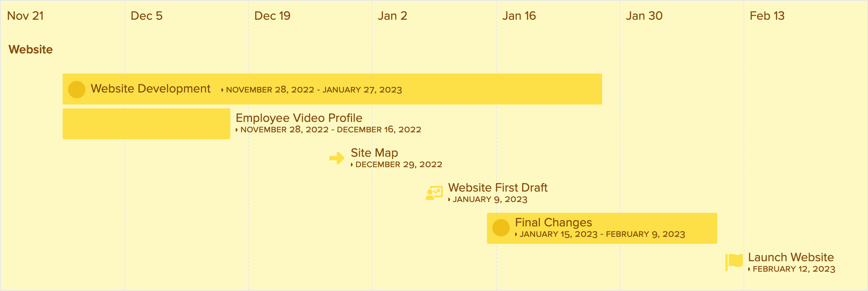Click the Website First Draft date triangle
The image size is (868, 291).
(x=449, y=200)
